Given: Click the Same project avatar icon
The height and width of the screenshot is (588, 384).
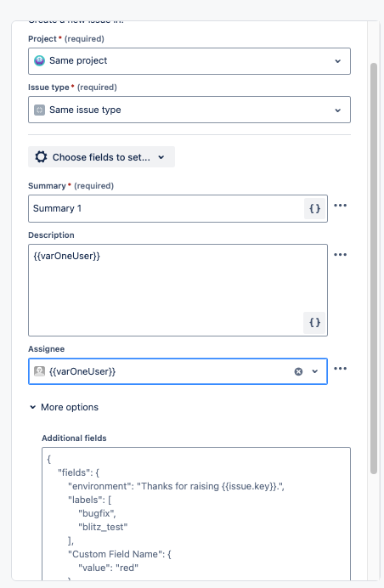Looking at the screenshot, I should (39, 60).
